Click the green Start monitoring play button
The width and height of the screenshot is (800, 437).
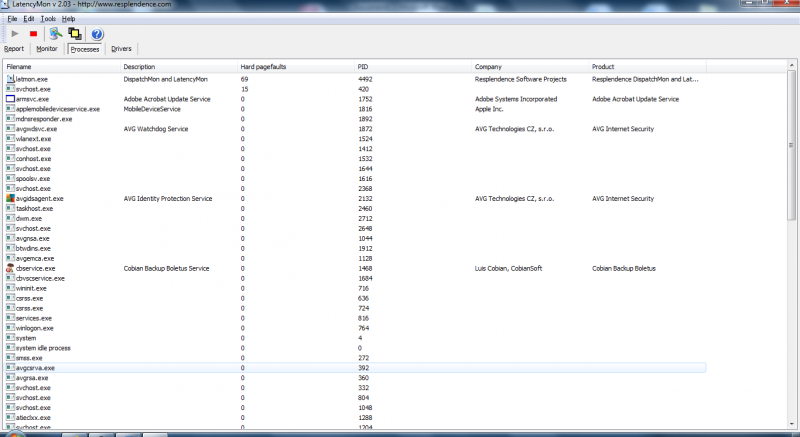point(15,34)
